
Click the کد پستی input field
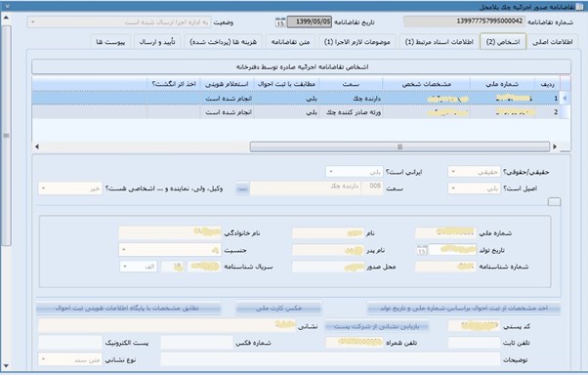474,326
